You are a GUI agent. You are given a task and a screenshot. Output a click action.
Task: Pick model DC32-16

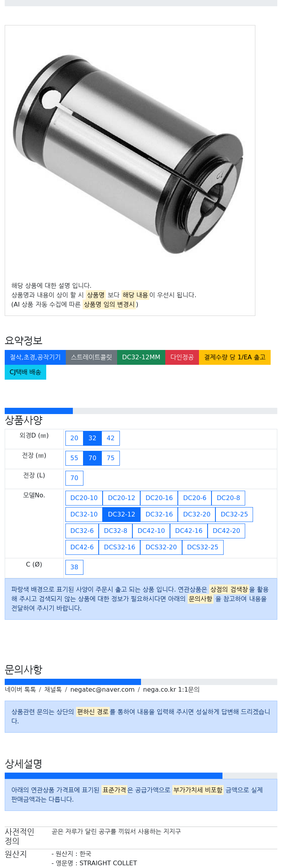click(x=159, y=514)
